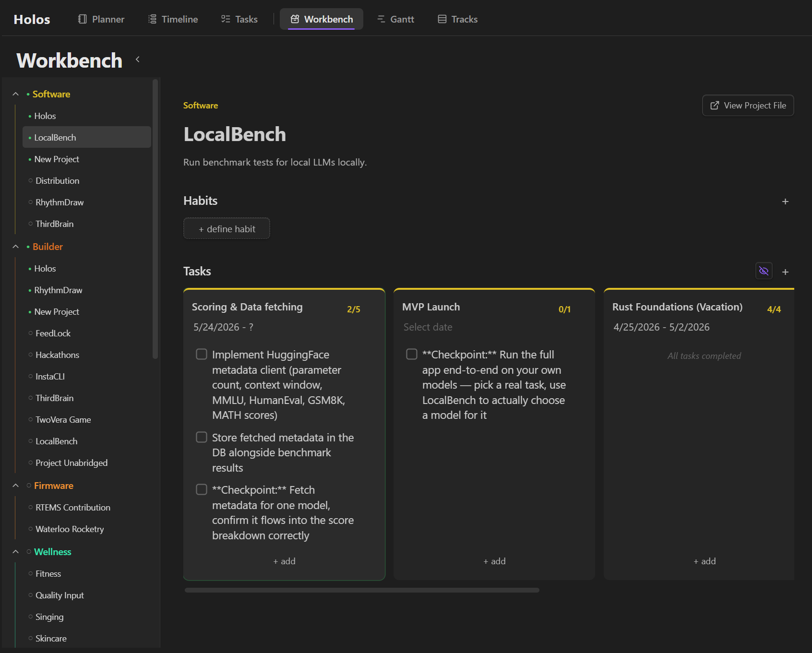Select the Workbench tab
This screenshot has height=653, width=812.
tap(322, 19)
